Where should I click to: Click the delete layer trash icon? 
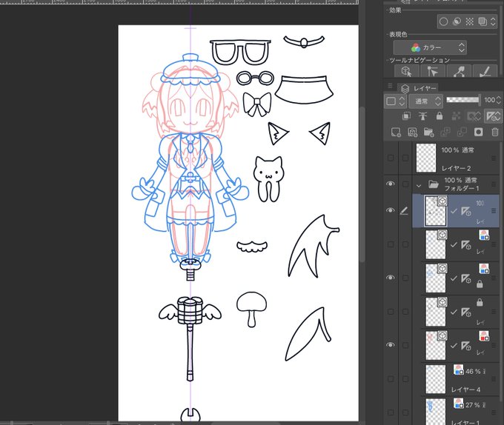495,132
